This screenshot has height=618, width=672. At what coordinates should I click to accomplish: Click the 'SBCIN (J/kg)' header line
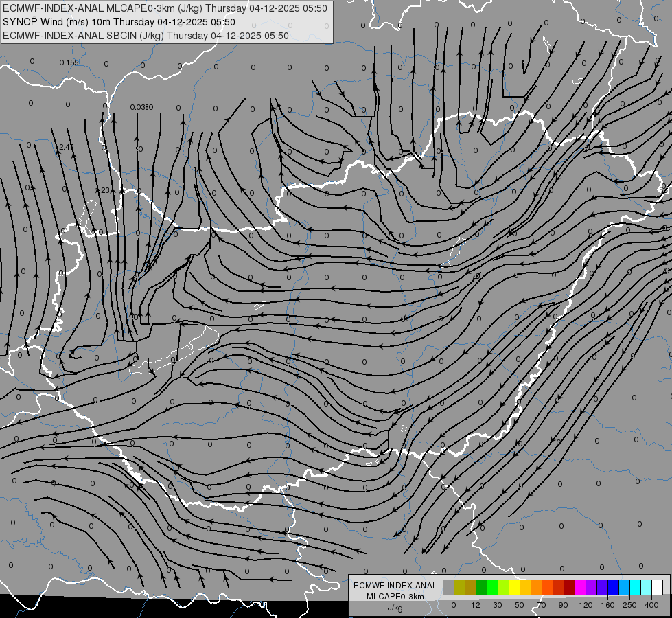point(146,36)
